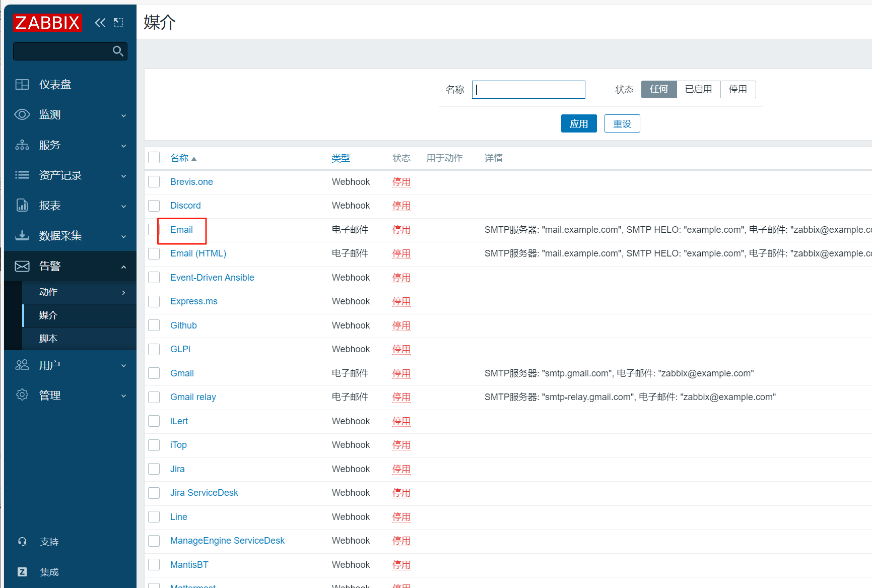Click the 重设 reset button
Image resolution: width=872 pixels, height=588 pixels.
click(x=622, y=123)
